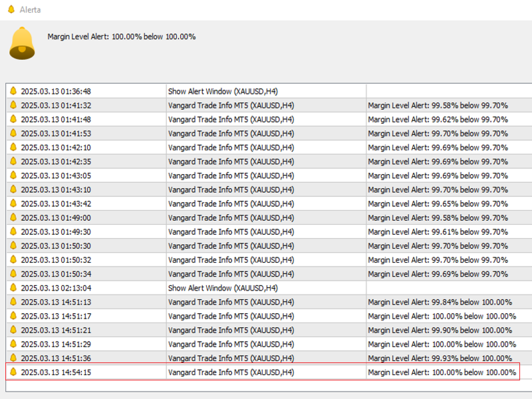532x399 pixels.
Task: Click the bell icon of row 01:42:10
Action: coord(13,147)
